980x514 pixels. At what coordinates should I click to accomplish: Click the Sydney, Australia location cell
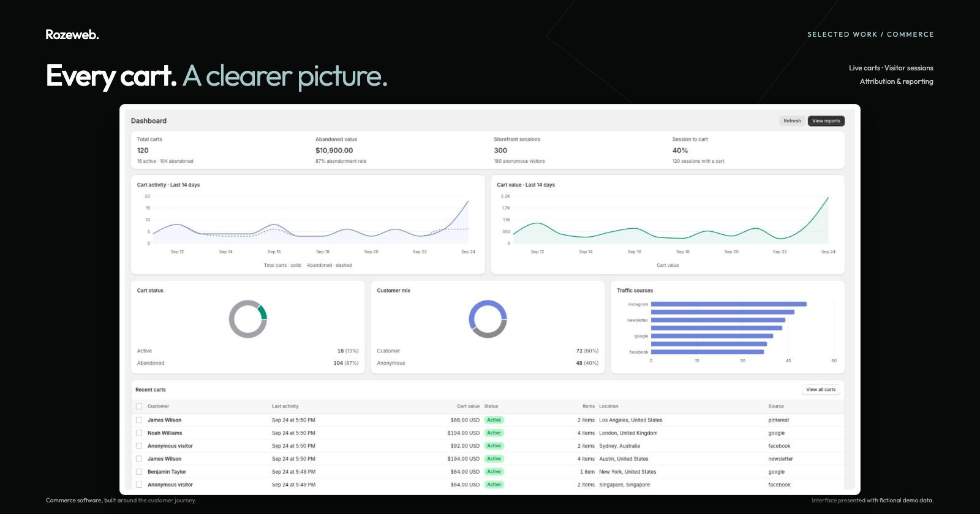(619, 446)
